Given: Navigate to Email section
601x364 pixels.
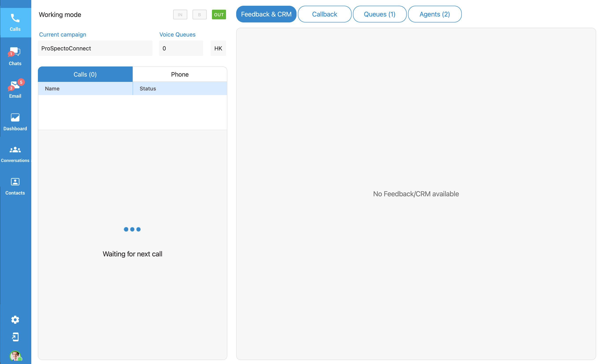Looking at the screenshot, I should click(15, 89).
